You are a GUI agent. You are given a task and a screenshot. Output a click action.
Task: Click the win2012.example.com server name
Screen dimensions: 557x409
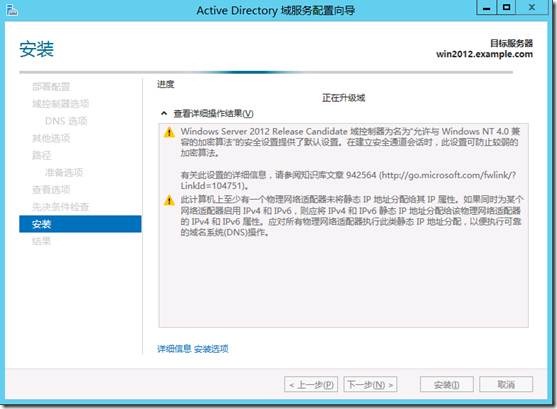[485, 54]
